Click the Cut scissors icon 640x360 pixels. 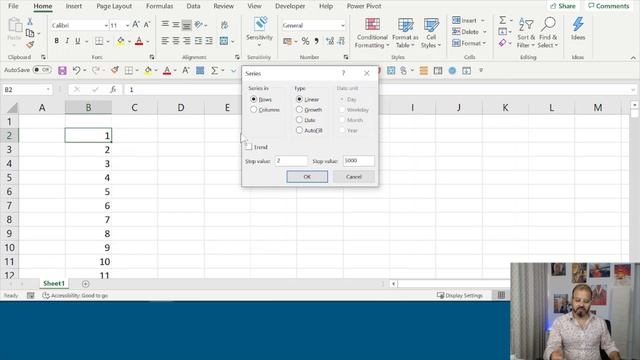30,21
